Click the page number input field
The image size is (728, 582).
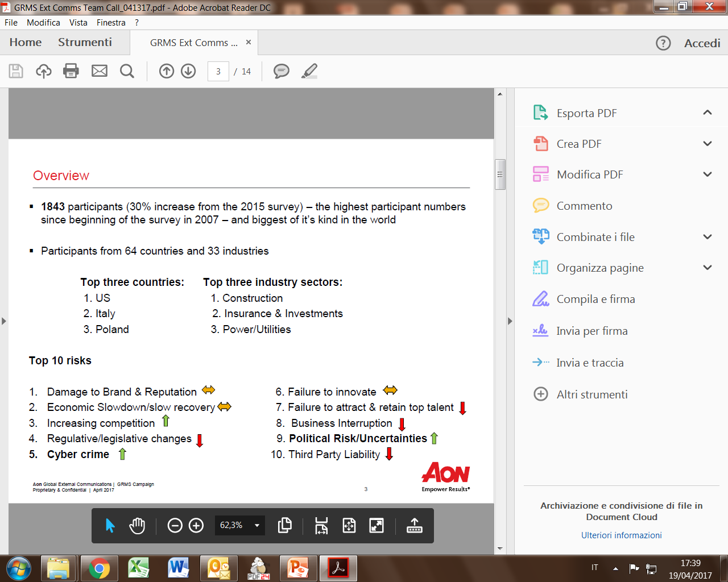pos(218,72)
